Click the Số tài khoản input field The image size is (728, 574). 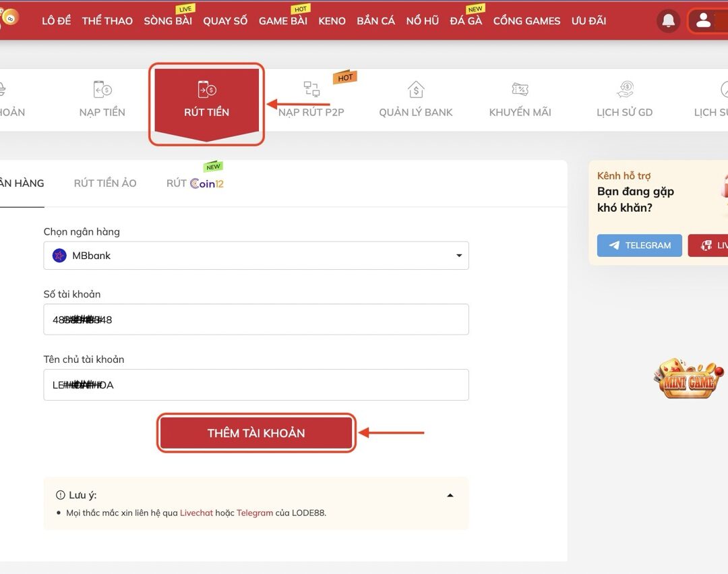tap(256, 320)
